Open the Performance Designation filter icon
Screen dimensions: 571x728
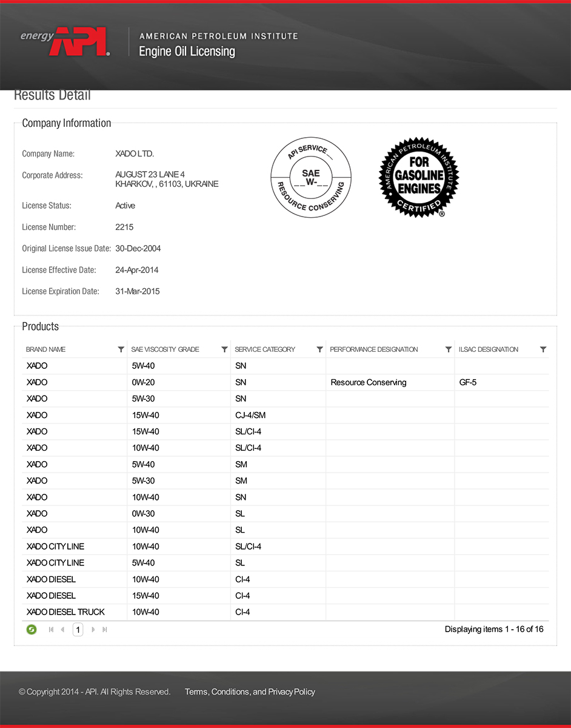(x=449, y=349)
